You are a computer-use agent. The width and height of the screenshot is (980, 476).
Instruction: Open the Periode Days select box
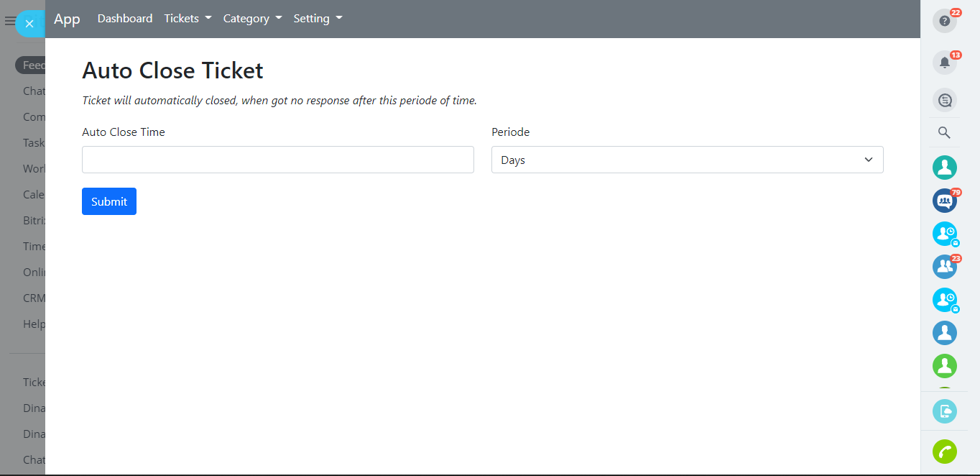coord(687,160)
